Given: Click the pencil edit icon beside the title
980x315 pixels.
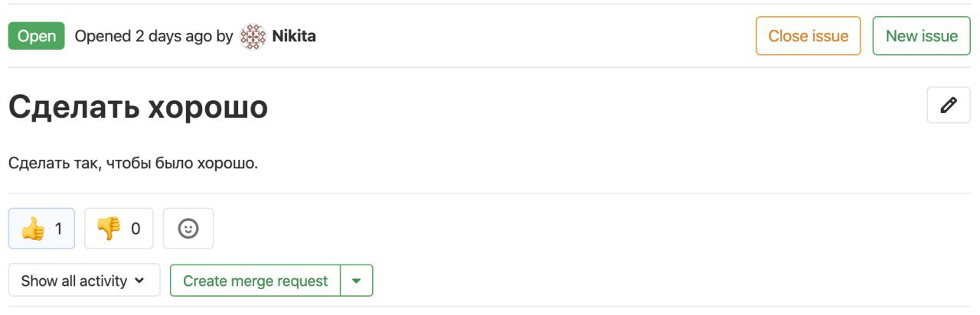Looking at the screenshot, I should tap(949, 106).
